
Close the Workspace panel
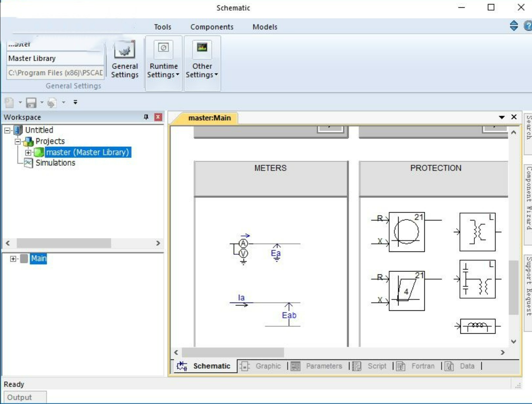click(x=158, y=117)
